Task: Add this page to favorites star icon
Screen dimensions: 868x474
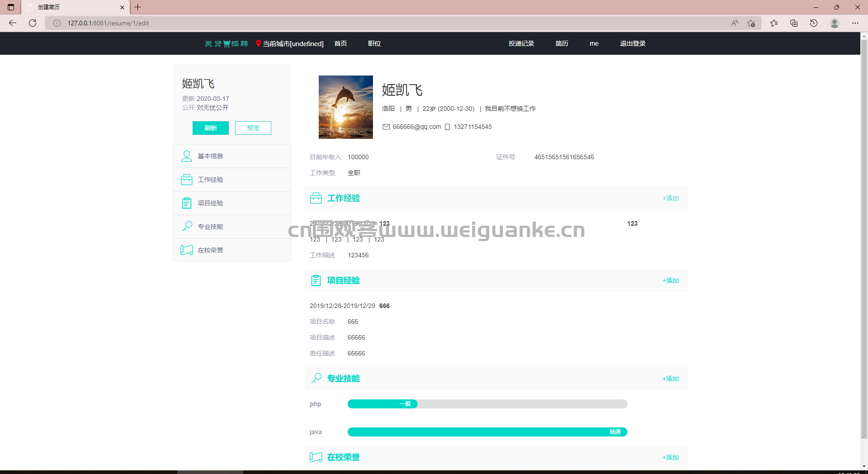Action: [x=751, y=23]
